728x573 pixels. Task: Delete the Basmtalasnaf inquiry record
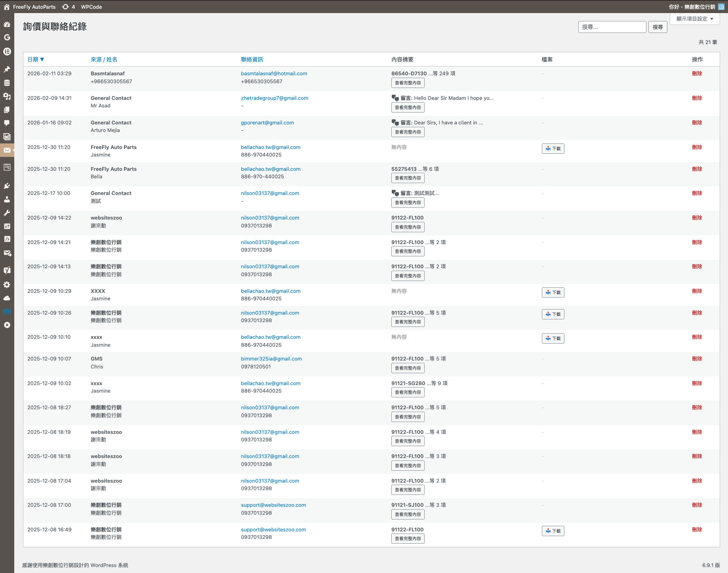697,74
